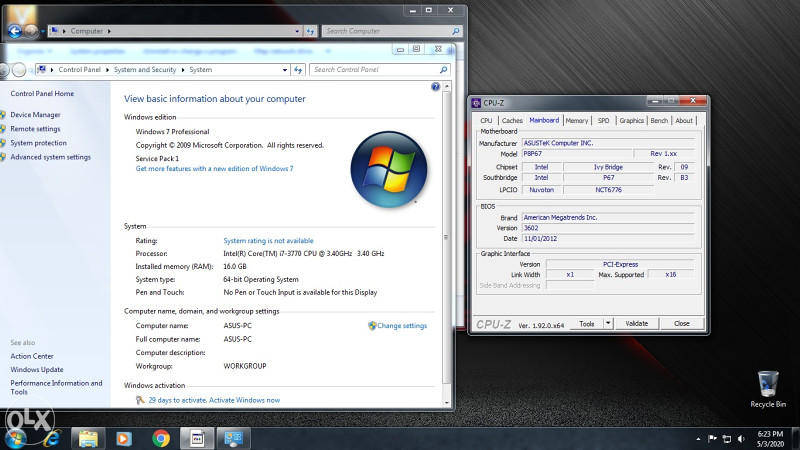Select the Mainboard tab in CPU-Z
This screenshot has width=800, height=450.
click(x=544, y=120)
